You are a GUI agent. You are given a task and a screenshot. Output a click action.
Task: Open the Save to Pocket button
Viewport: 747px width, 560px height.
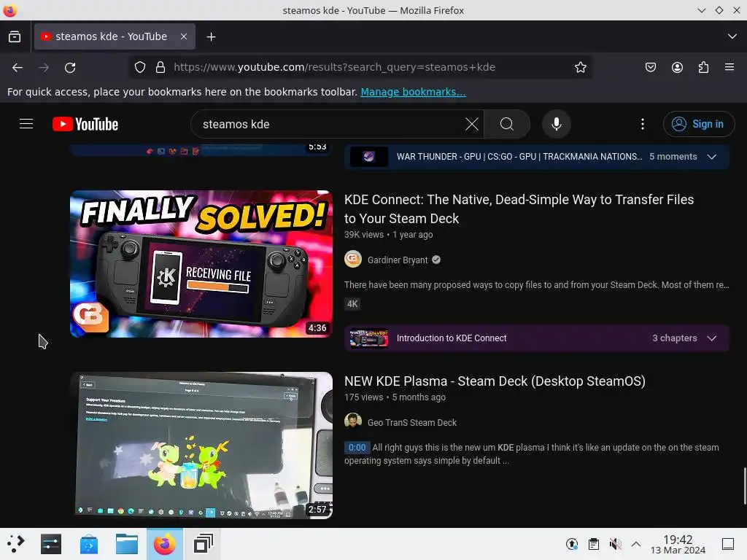pyautogui.click(x=650, y=67)
